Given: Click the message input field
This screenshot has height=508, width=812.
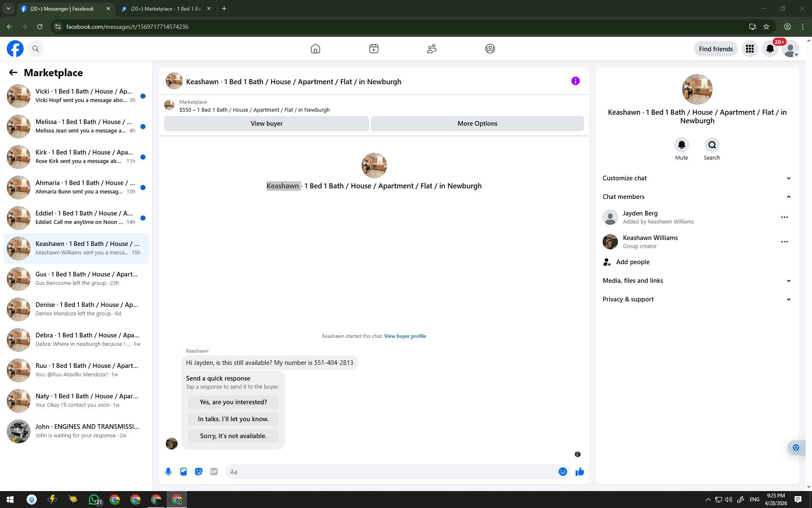Looking at the screenshot, I should click(393, 472).
